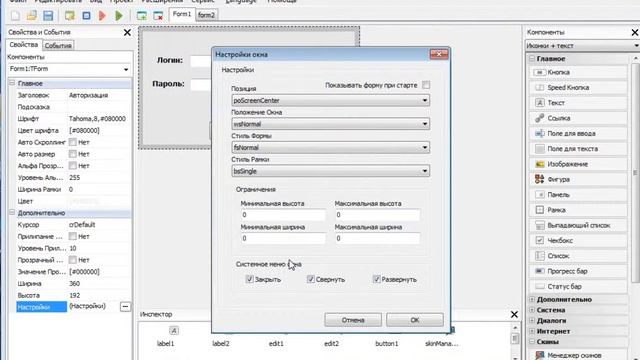Screen dimensions: 640x360
Task: Select label1 icon in the Инспектор
Action: tap(173, 331)
